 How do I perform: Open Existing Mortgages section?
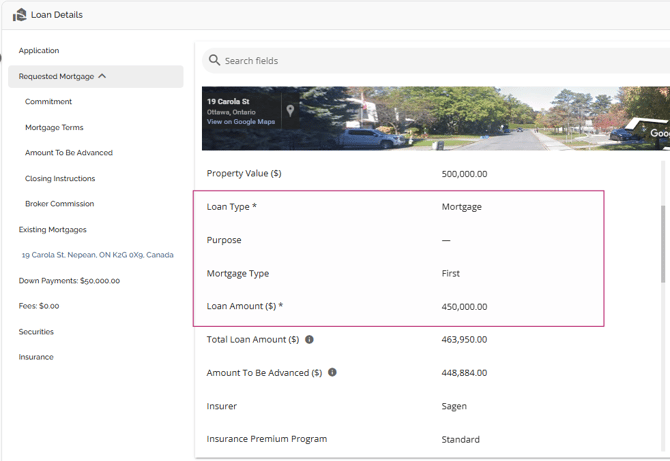52,230
